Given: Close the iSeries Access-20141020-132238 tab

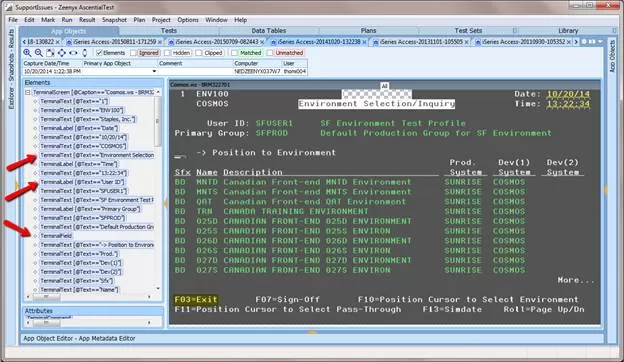Looking at the screenshot, I should [x=364, y=42].
